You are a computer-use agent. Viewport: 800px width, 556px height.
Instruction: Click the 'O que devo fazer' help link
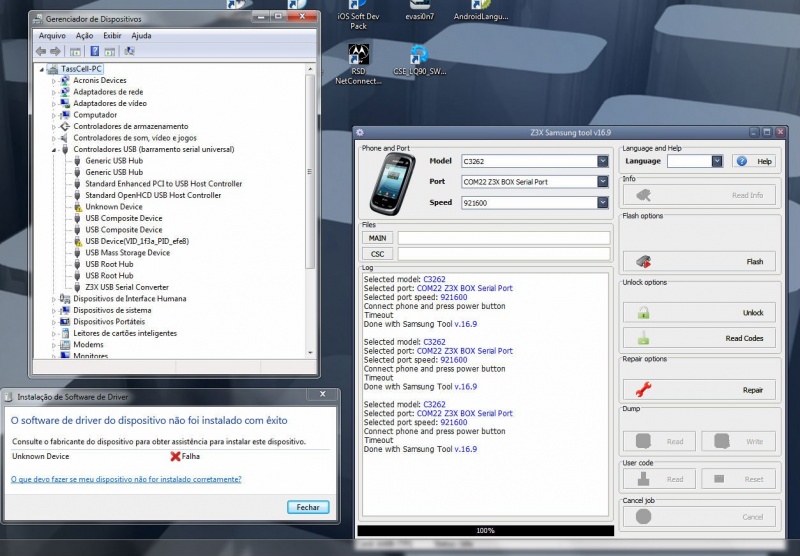coord(126,479)
